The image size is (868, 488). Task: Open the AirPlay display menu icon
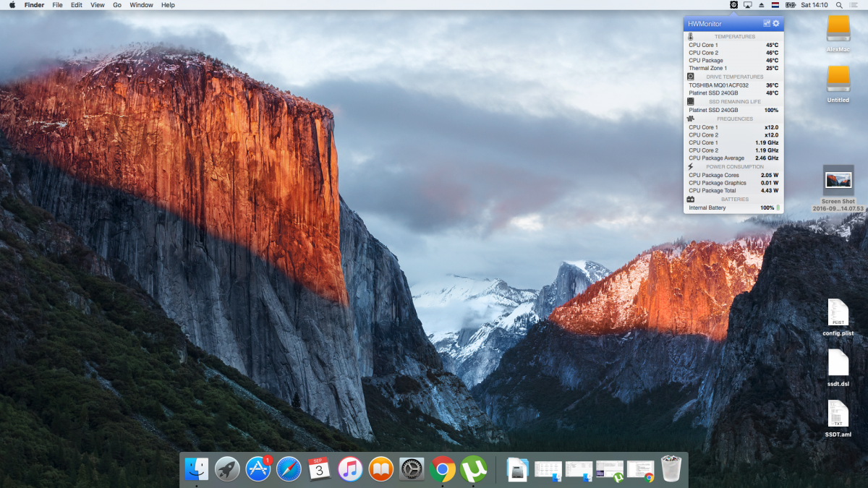click(x=747, y=5)
